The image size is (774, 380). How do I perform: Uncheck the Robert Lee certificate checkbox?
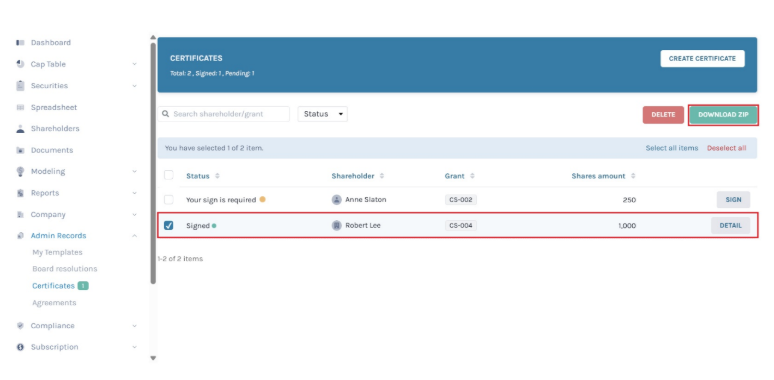169,226
